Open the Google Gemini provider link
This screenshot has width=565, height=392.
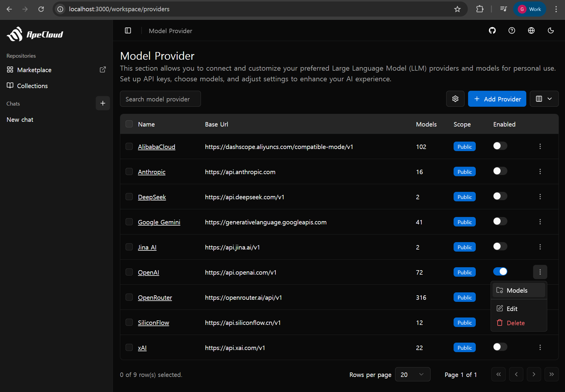(159, 222)
